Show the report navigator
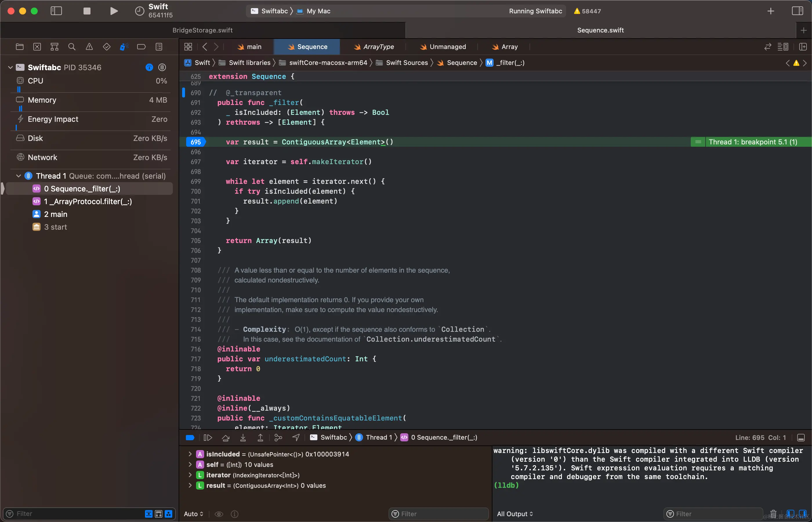Image resolution: width=812 pixels, height=522 pixels. tap(159, 47)
